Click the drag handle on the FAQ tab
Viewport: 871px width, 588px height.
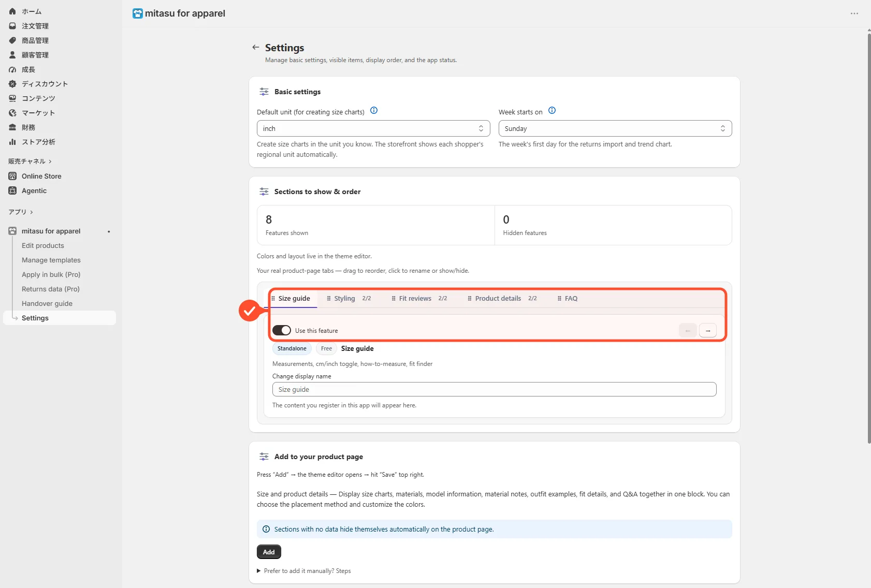point(559,299)
